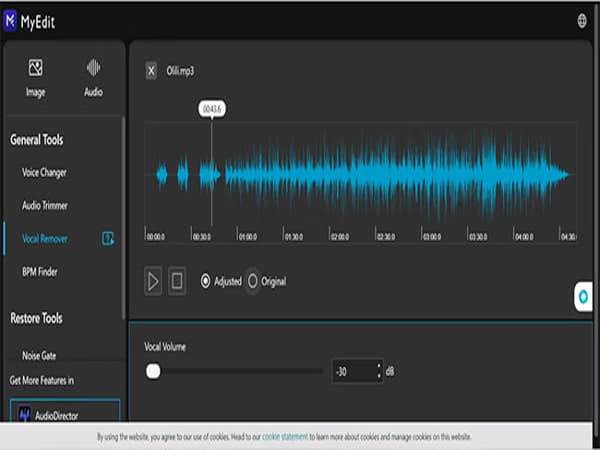
Task: Click the 04:00.0 timeline label
Action: pos(524,237)
